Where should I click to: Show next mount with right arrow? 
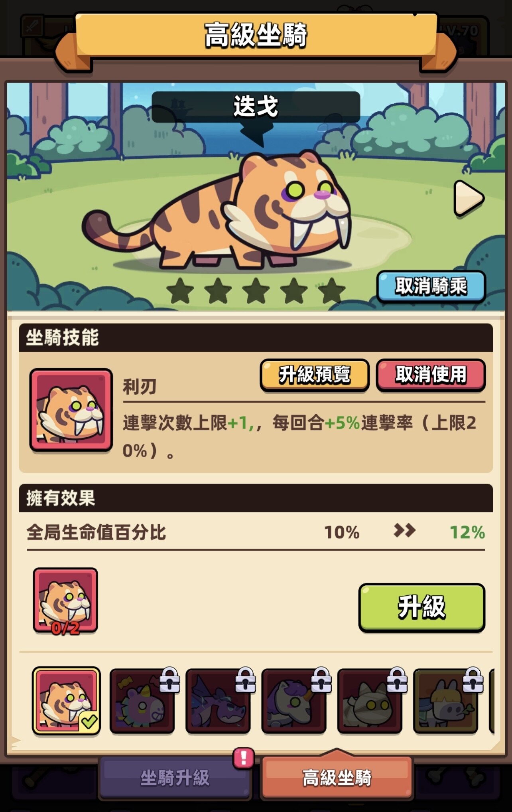tap(469, 198)
